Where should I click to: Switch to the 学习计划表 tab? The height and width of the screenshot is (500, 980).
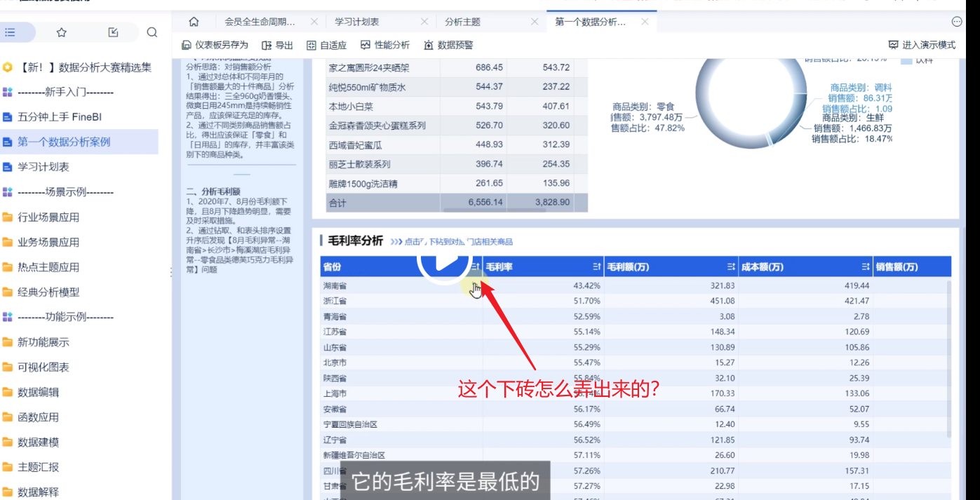[356, 22]
